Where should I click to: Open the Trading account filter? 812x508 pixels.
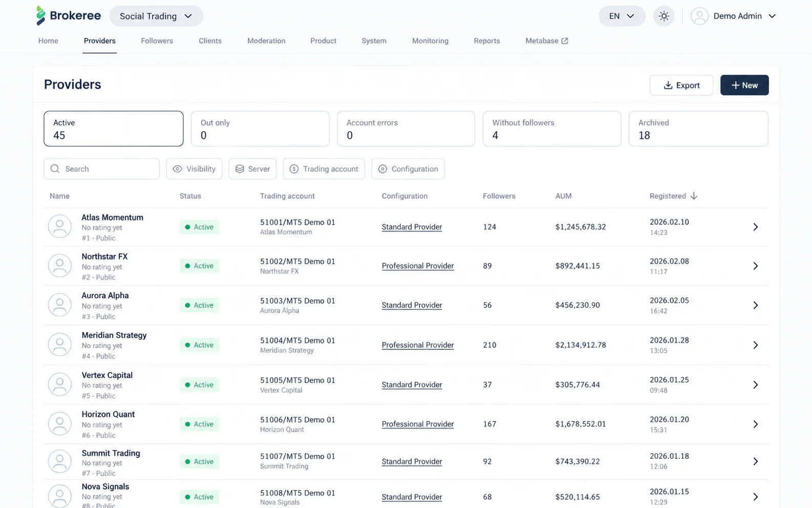[324, 169]
